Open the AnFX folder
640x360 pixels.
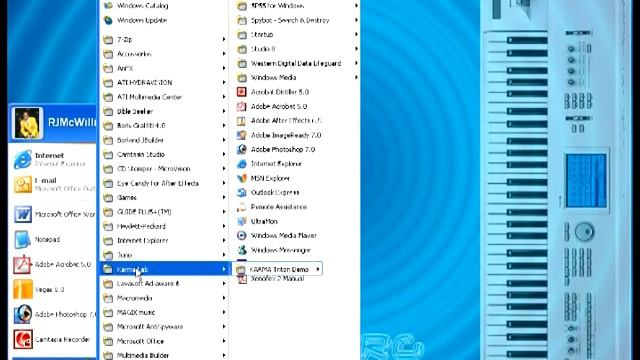point(163,68)
